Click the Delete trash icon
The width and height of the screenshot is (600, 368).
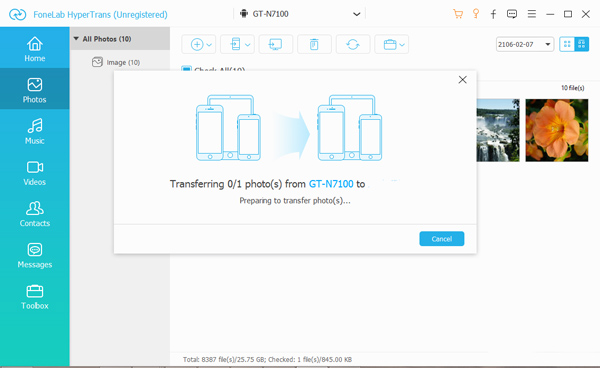(x=314, y=44)
